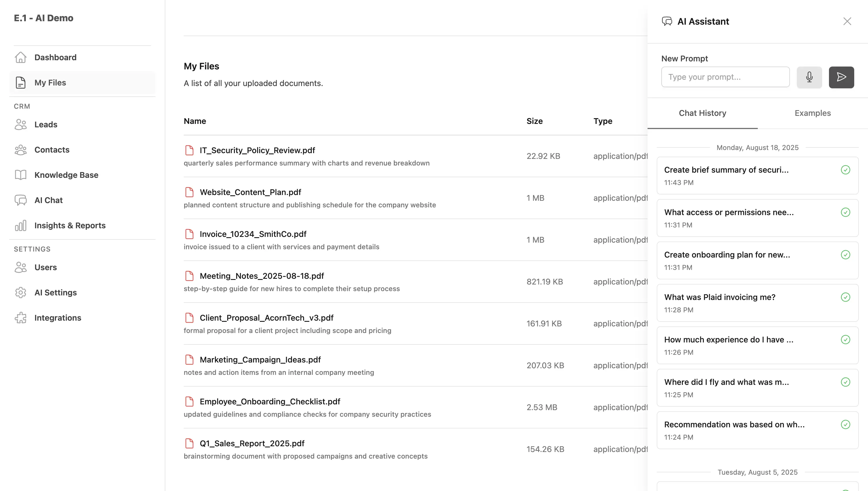Click the green check on 'What was Plaid invoicing me?'
This screenshot has width=868, height=491.
pyautogui.click(x=845, y=297)
